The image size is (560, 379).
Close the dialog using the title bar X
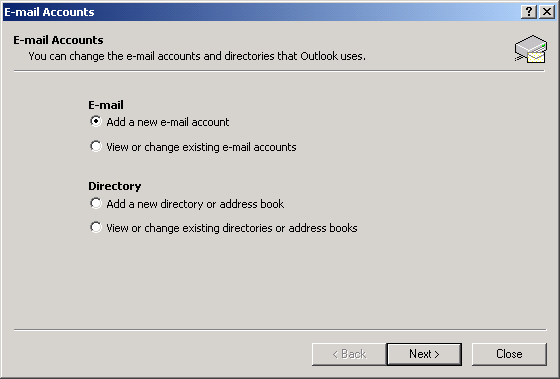coord(547,12)
